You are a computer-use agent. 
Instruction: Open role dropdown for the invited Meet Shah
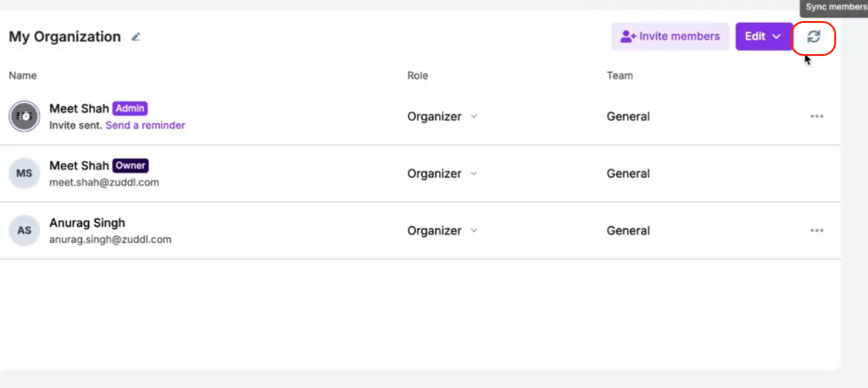(x=442, y=116)
